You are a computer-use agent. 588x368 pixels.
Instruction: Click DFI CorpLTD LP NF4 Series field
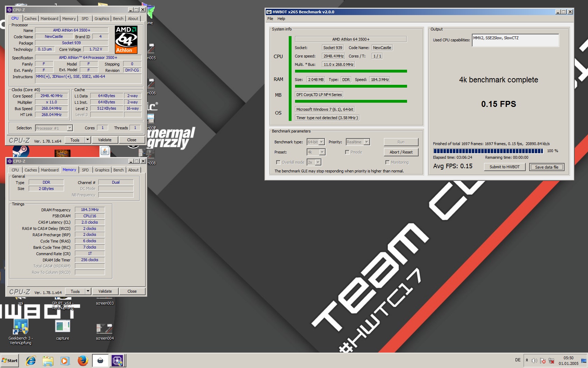coord(319,95)
